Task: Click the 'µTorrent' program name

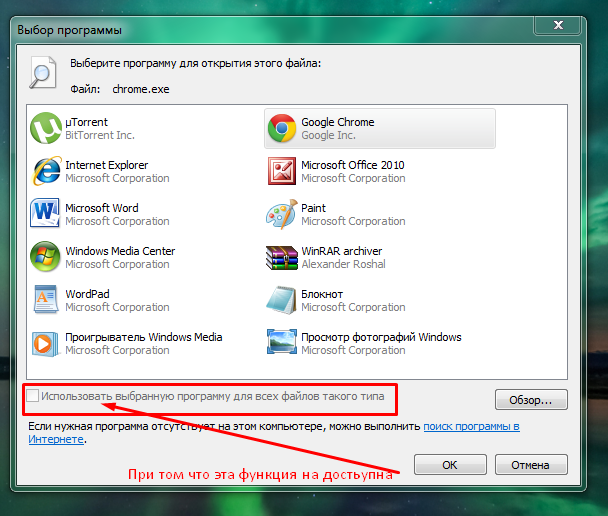Action: [86, 122]
